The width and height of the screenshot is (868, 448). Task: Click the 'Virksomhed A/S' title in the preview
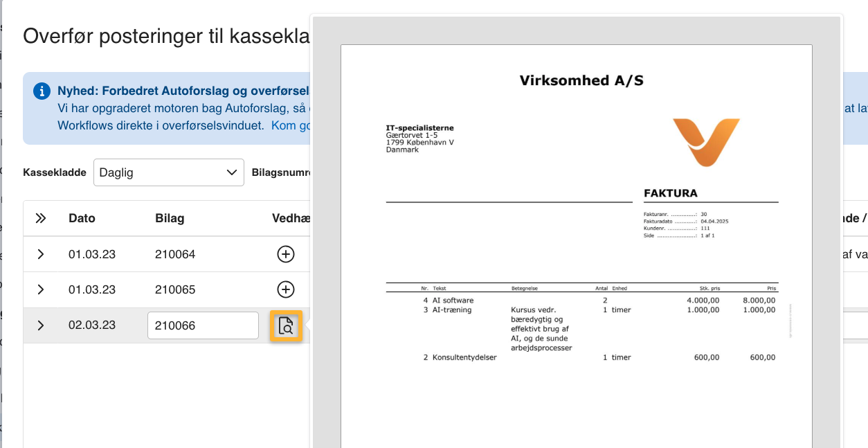point(581,80)
